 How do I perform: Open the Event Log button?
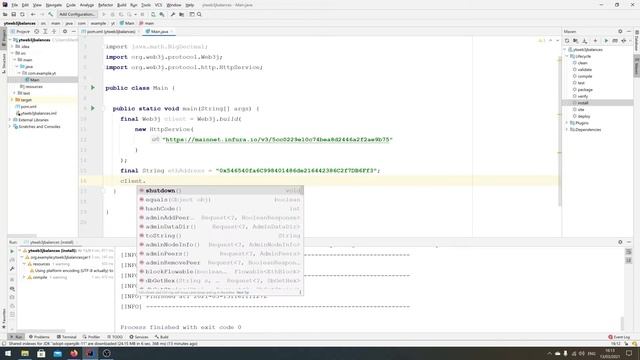coord(619,337)
